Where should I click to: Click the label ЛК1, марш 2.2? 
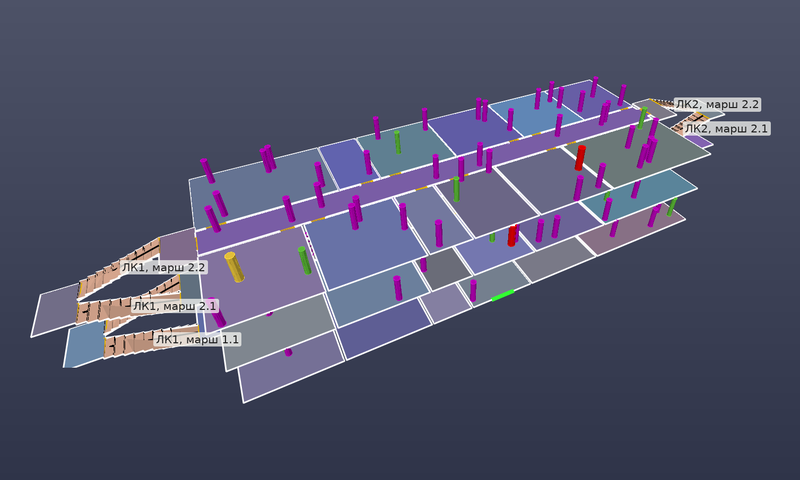coord(163,267)
